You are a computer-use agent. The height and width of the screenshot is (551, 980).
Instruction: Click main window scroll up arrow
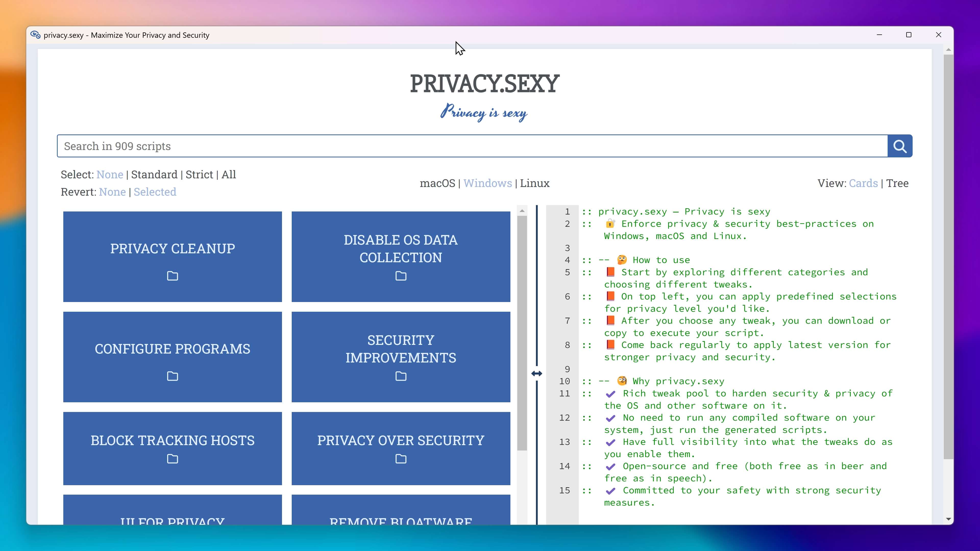click(948, 50)
